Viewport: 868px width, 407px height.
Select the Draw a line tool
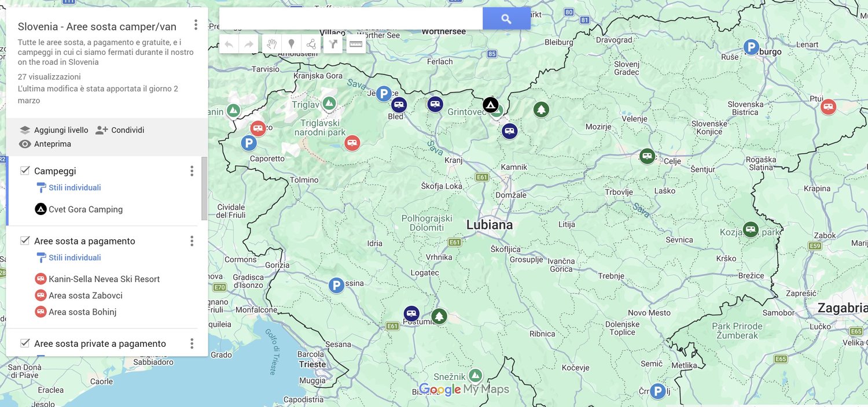[311, 44]
